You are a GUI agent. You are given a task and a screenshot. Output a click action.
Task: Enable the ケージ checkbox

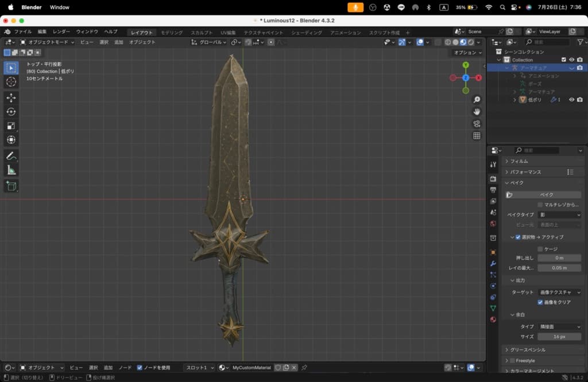point(540,249)
